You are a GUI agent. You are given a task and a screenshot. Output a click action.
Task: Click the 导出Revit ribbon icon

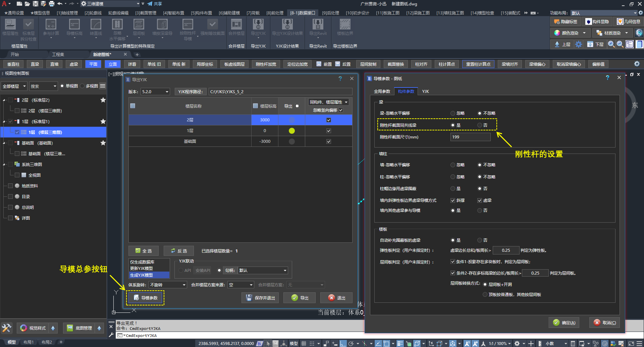click(x=318, y=24)
